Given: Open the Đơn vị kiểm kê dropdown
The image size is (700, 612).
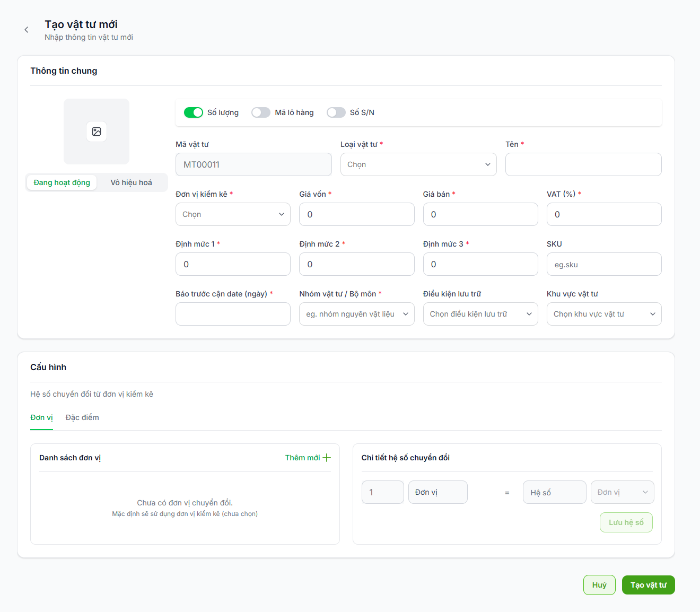Looking at the screenshot, I should coord(233,214).
